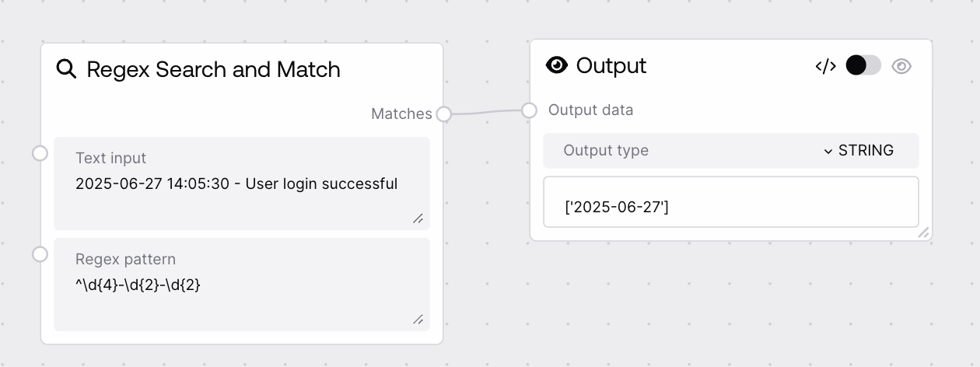The width and height of the screenshot is (980, 367).
Task: Click the output result box showing ['2025-06-27']
Action: click(x=730, y=207)
